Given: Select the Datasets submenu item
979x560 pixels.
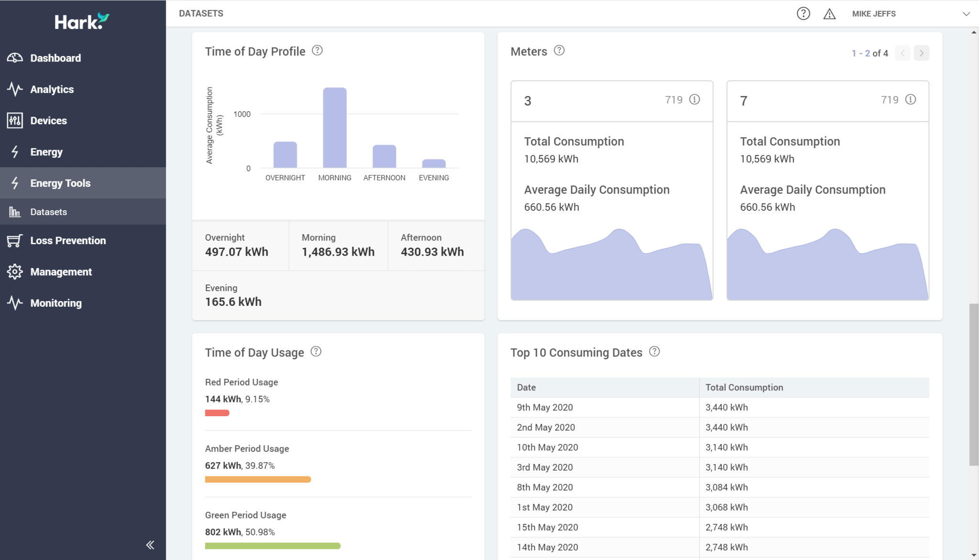Looking at the screenshot, I should [x=83, y=212].
